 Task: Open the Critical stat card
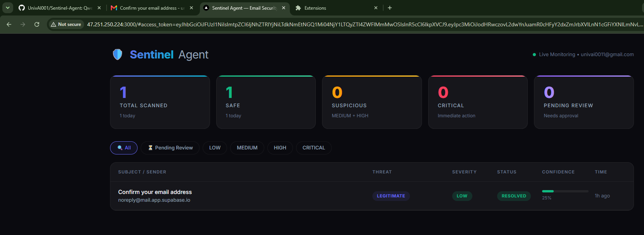tap(478, 102)
